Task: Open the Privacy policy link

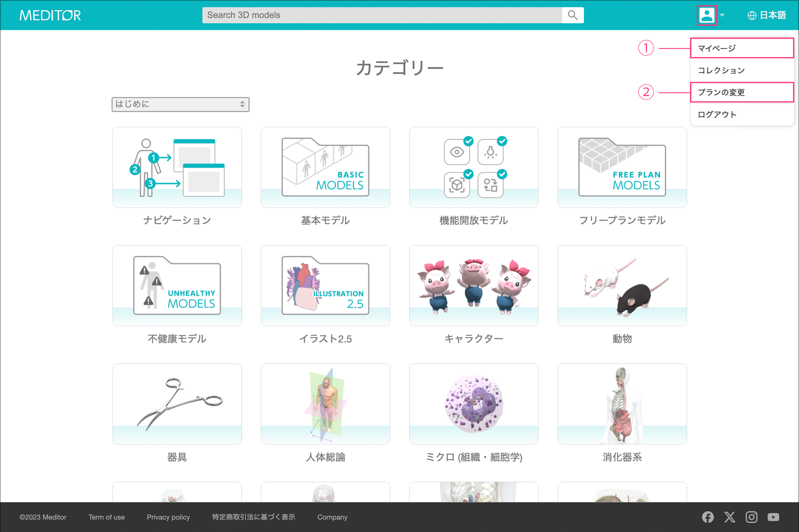Action: (x=168, y=517)
